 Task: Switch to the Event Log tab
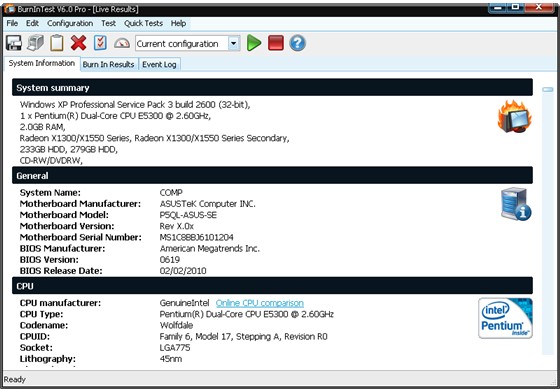159,64
